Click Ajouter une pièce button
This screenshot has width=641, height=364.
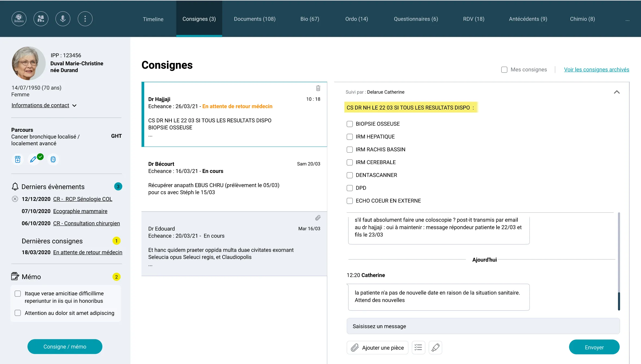(377, 347)
